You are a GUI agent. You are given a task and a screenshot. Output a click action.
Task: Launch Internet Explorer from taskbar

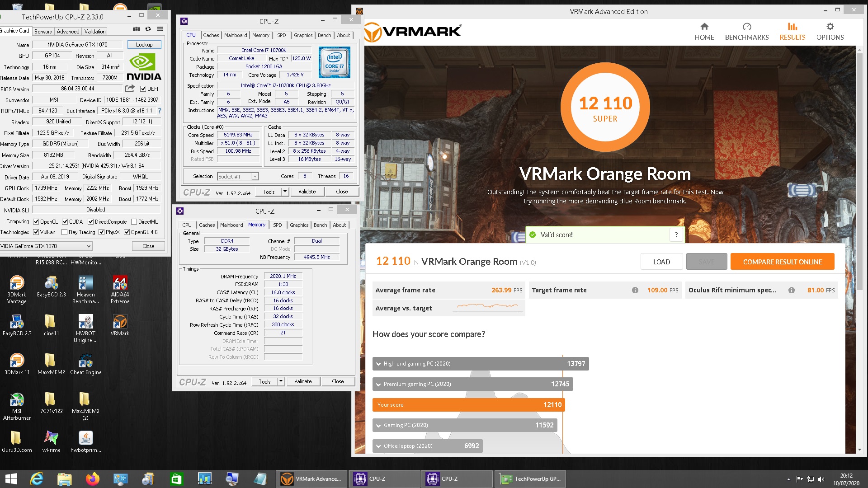[37, 479]
